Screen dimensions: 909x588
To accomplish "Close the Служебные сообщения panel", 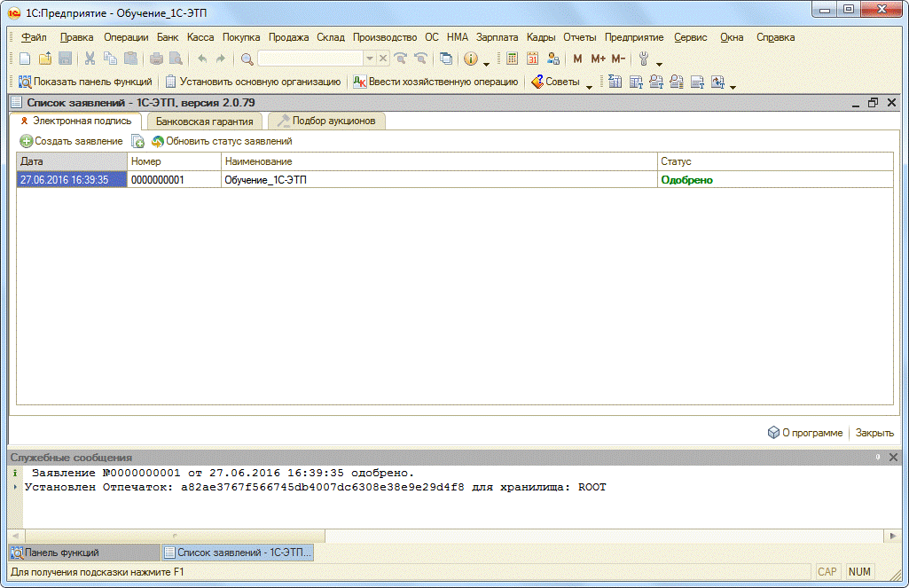I will coord(893,457).
